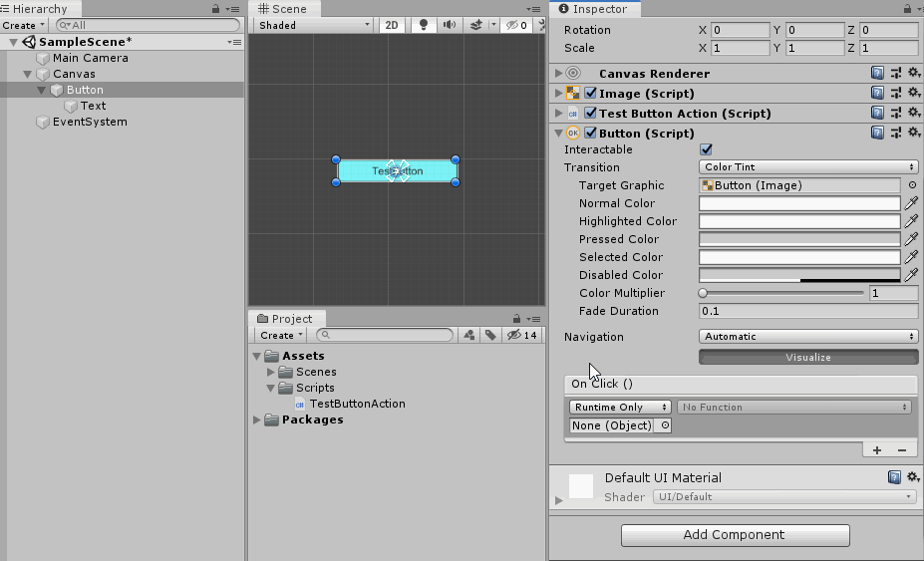924x561 pixels.
Task: Toggle scene lighting bulb icon
Action: pyautogui.click(x=424, y=25)
